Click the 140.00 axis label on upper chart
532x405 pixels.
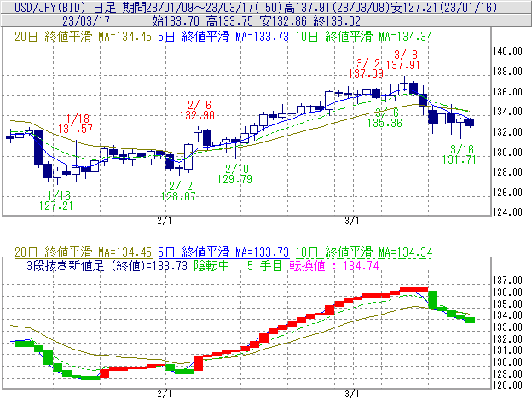point(507,51)
